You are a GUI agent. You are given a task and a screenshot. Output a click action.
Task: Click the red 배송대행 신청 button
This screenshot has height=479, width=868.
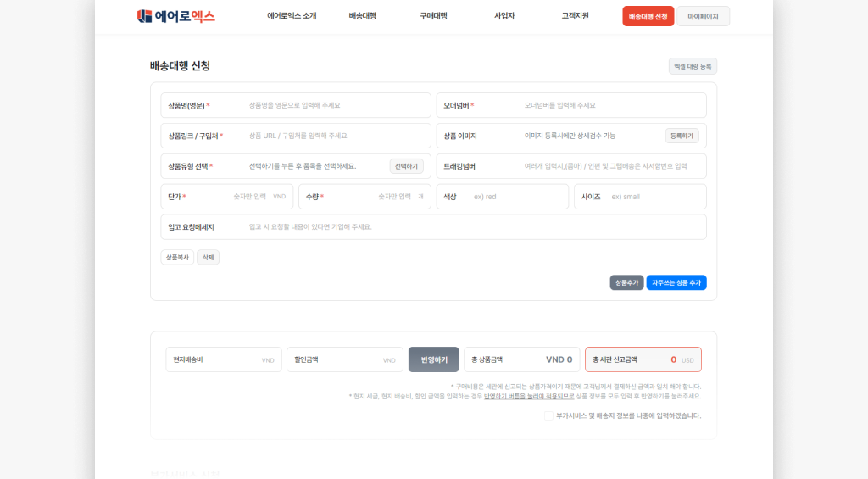(648, 17)
